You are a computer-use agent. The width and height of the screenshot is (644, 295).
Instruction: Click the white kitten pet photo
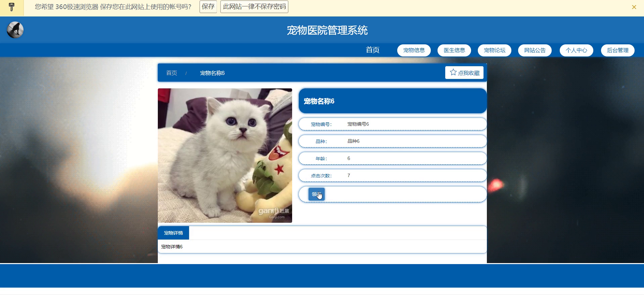[225, 156]
